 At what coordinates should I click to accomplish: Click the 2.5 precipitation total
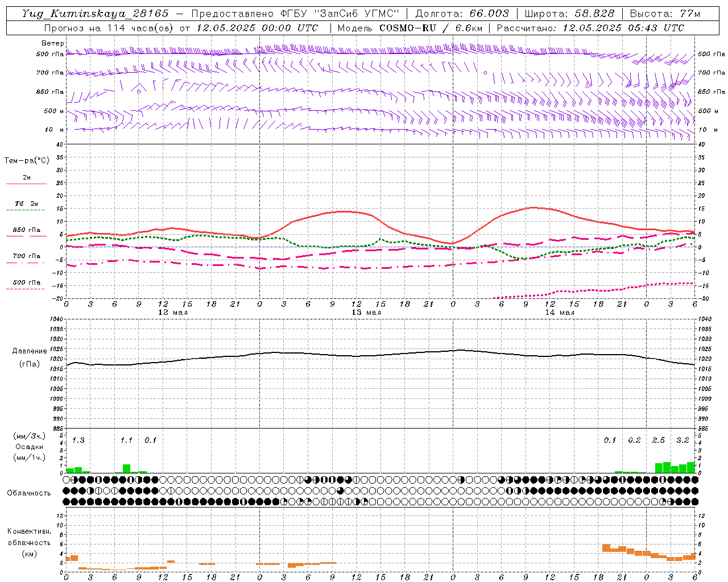(659, 440)
